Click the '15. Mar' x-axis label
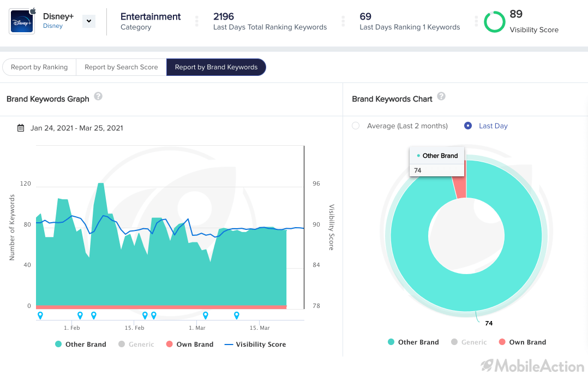The height and width of the screenshot is (374, 588). pos(260,328)
